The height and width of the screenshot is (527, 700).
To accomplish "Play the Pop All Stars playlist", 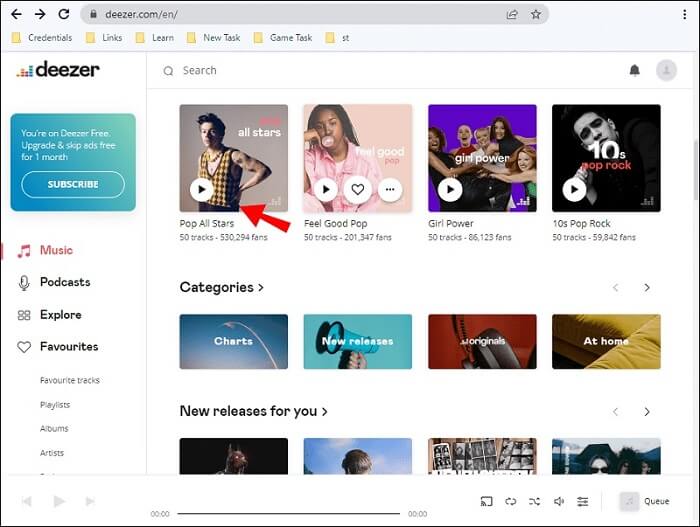I will pos(201,189).
